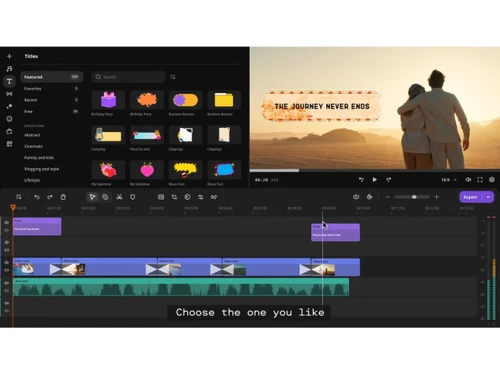Select the round blade tool next to pointer

pyautogui.click(x=105, y=197)
